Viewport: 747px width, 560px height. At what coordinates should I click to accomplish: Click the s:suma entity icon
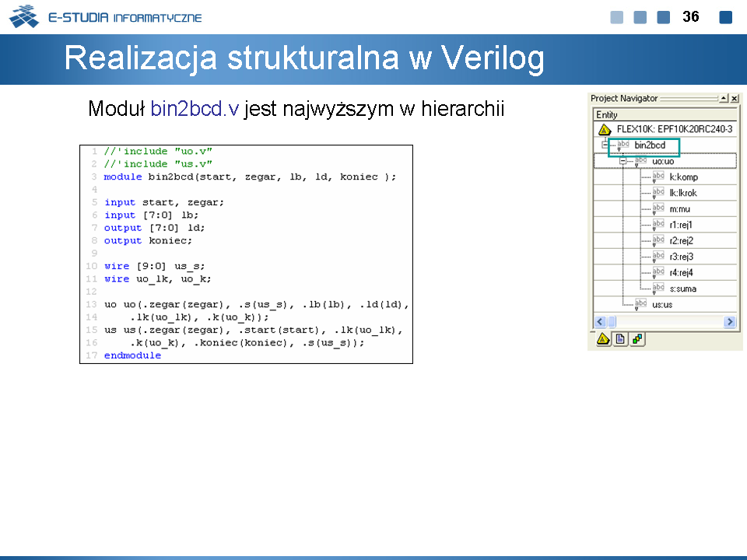(658, 289)
